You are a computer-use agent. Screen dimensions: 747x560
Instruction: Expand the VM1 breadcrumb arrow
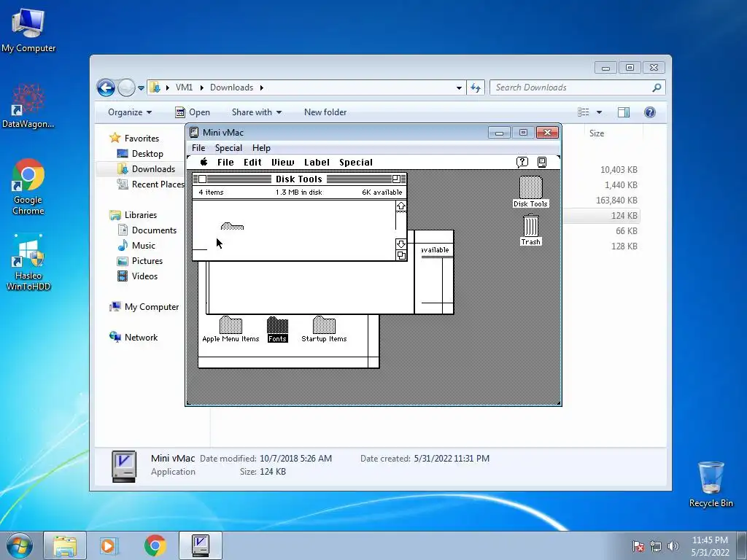pos(201,87)
